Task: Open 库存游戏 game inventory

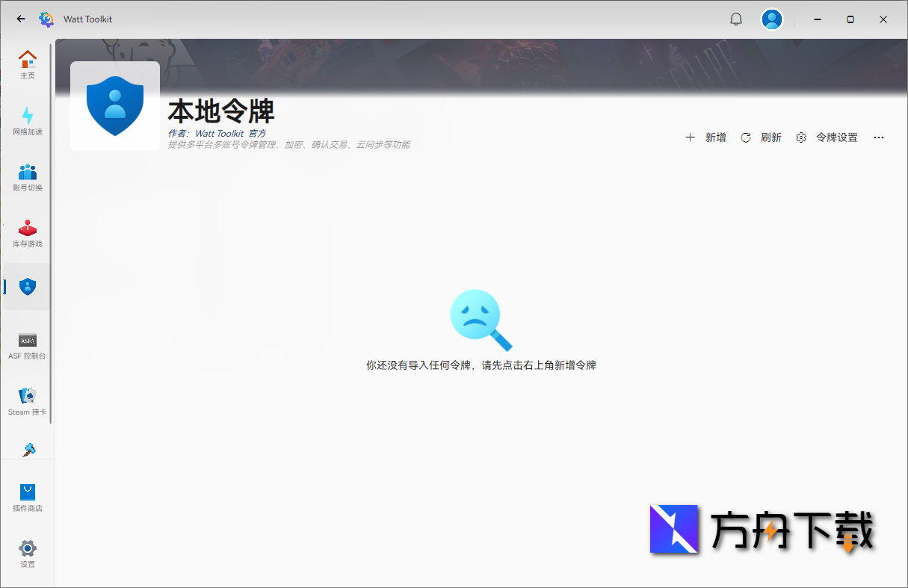Action: (28, 233)
